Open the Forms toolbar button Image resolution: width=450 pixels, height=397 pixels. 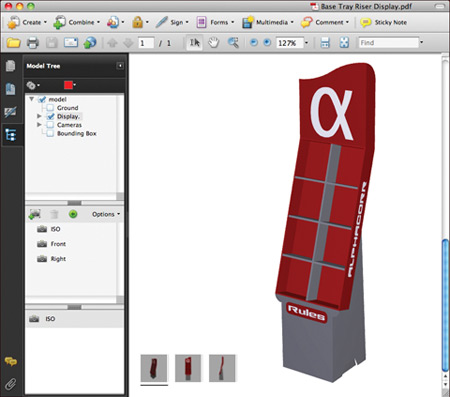(x=215, y=22)
